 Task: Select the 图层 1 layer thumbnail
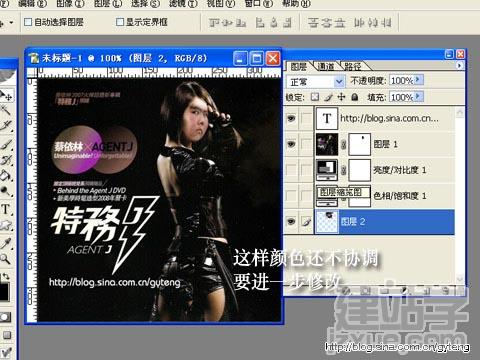tap(327, 144)
